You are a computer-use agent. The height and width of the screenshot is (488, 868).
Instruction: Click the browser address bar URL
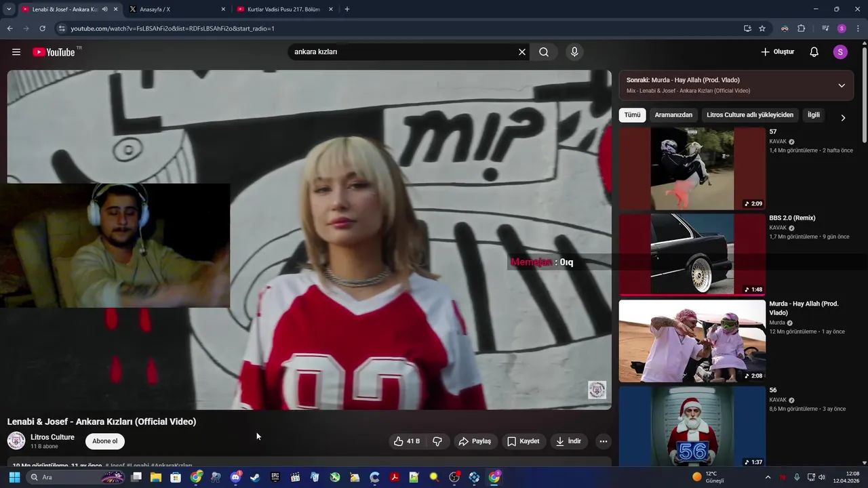click(x=173, y=28)
